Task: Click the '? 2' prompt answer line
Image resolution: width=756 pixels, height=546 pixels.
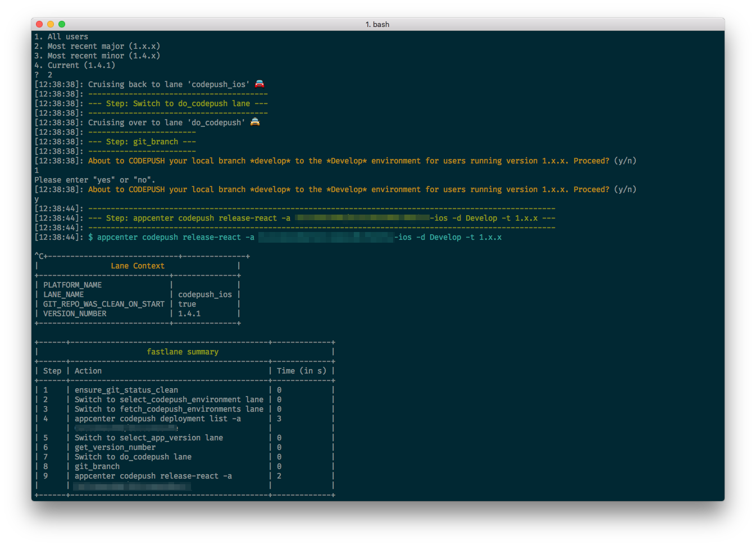Action: pos(43,75)
